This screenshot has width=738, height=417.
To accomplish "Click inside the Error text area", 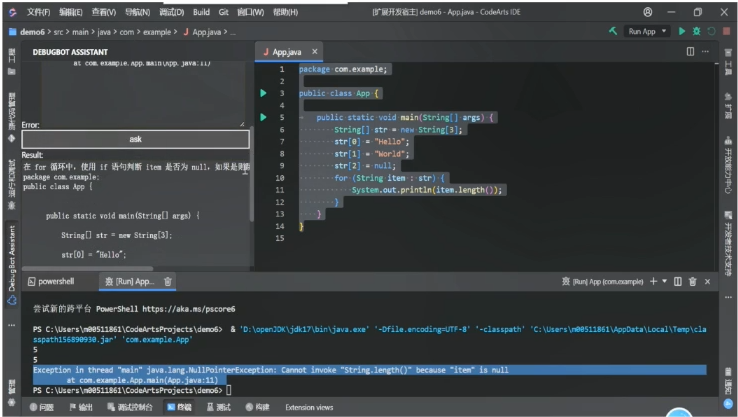I will [143, 94].
